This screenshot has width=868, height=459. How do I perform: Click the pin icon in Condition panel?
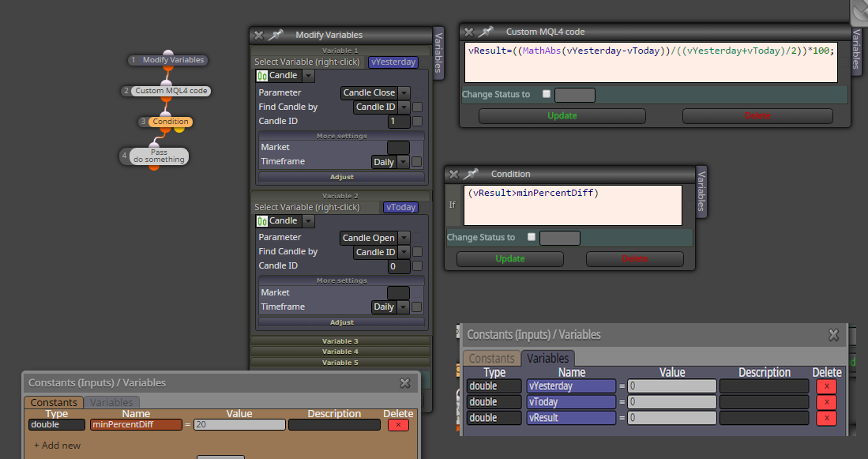pyautogui.click(x=471, y=174)
